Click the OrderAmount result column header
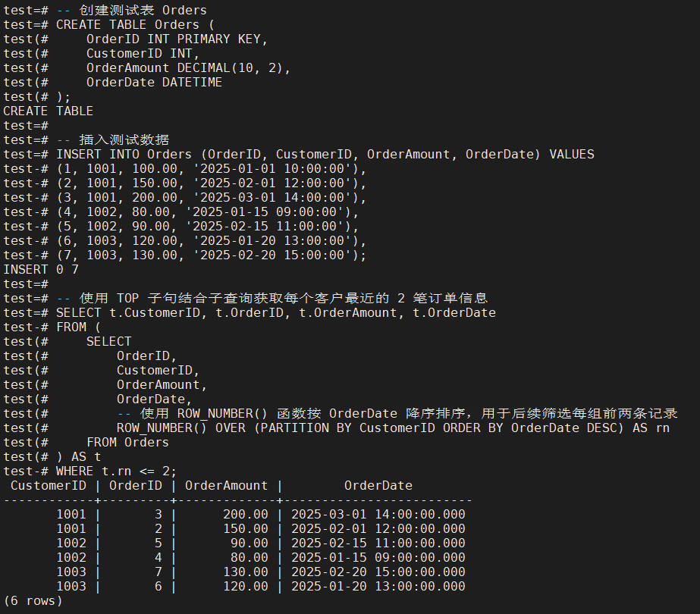This screenshot has width=700, height=614. coord(226,485)
